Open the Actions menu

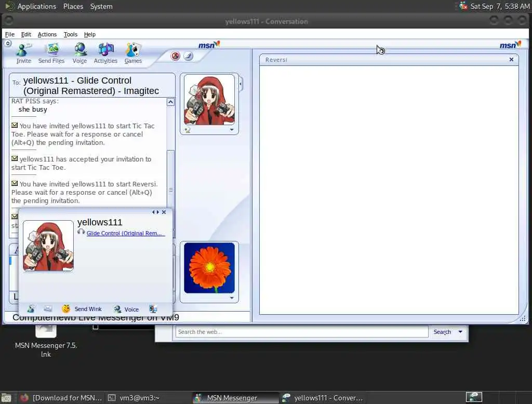click(47, 34)
